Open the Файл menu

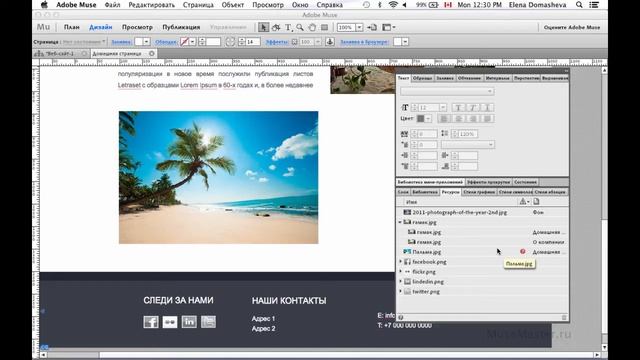click(112, 5)
